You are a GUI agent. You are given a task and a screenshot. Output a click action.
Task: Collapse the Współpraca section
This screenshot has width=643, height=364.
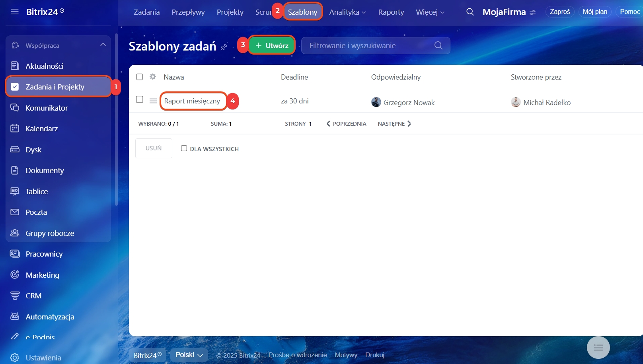pyautogui.click(x=103, y=45)
